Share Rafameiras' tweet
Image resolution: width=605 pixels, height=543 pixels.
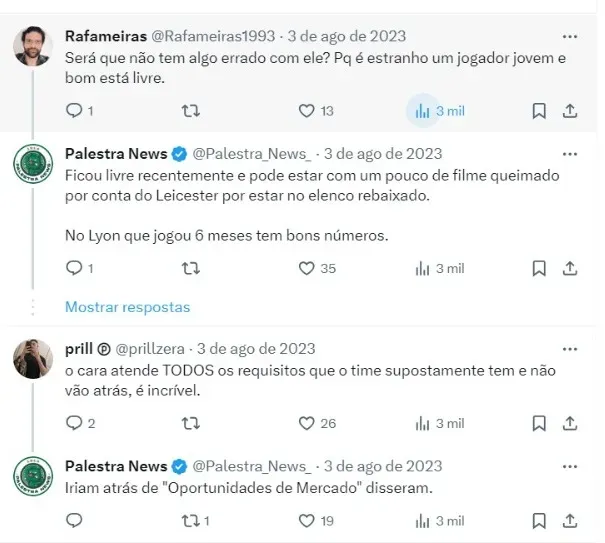(x=570, y=111)
